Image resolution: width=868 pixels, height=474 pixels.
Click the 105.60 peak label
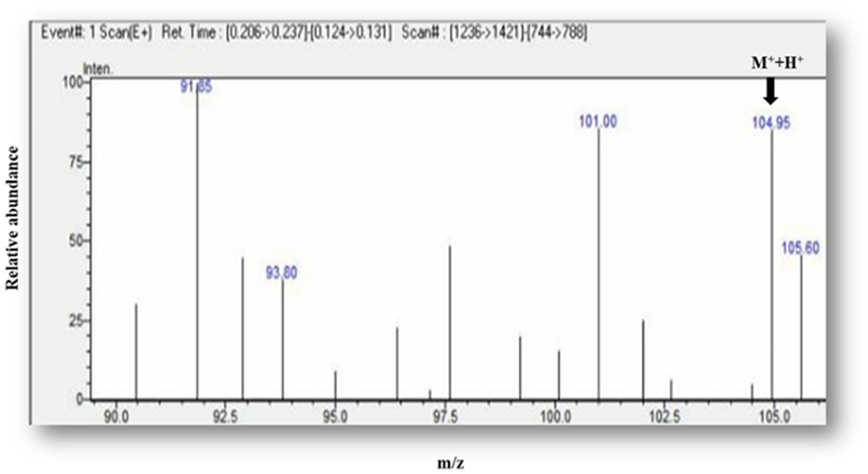click(x=801, y=248)
